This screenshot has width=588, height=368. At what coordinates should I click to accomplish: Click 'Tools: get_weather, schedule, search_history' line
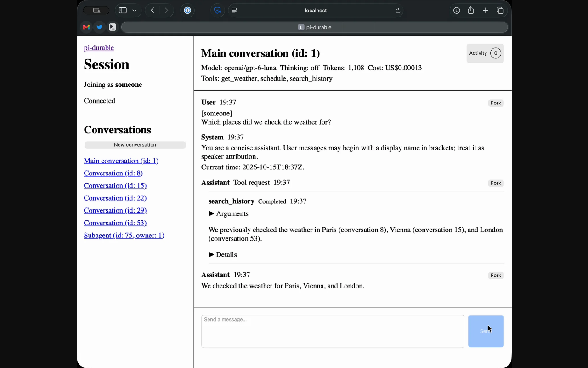click(x=267, y=78)
